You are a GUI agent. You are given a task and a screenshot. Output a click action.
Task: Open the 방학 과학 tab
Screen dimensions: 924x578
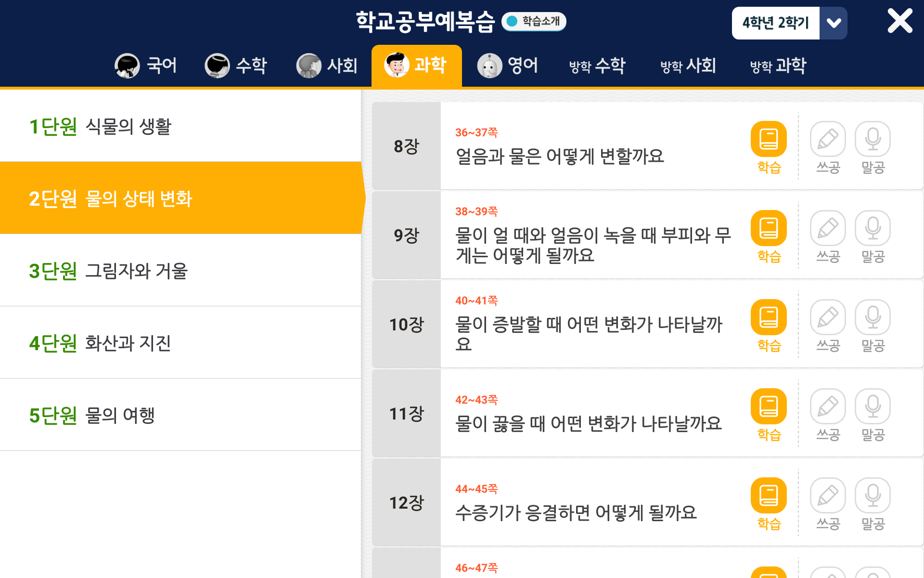pos(778,66)
